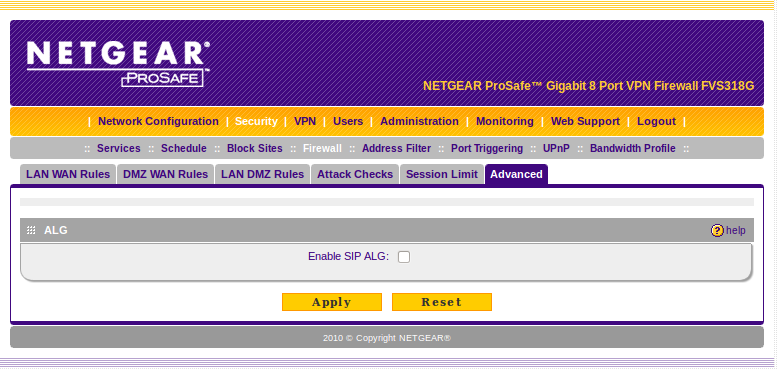Select the Firewall submenu

(322, 148)
